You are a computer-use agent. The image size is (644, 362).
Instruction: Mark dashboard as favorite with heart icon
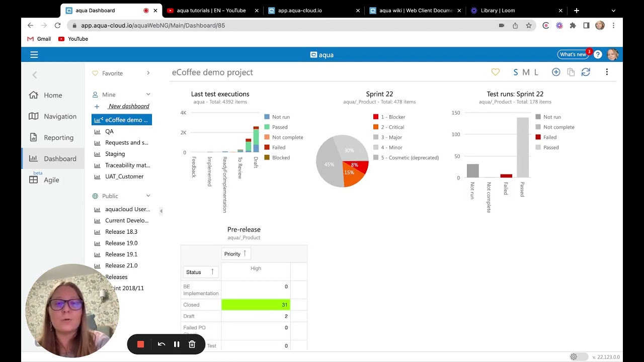496,72
